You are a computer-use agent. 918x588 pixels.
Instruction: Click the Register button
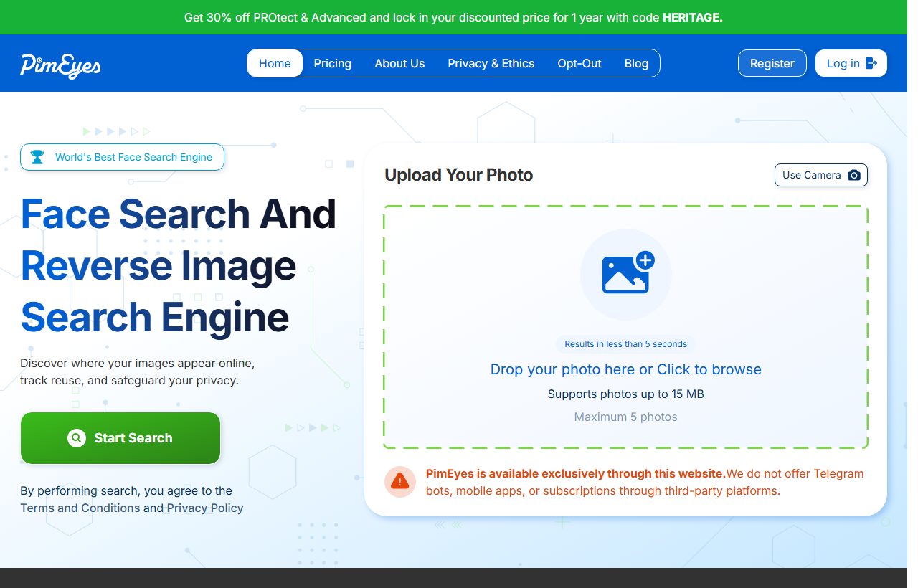click(x=772, y=63)
